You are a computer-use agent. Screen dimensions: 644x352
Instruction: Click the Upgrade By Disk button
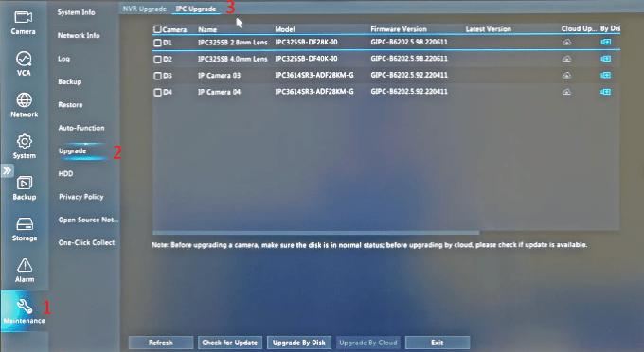point(299,343)
